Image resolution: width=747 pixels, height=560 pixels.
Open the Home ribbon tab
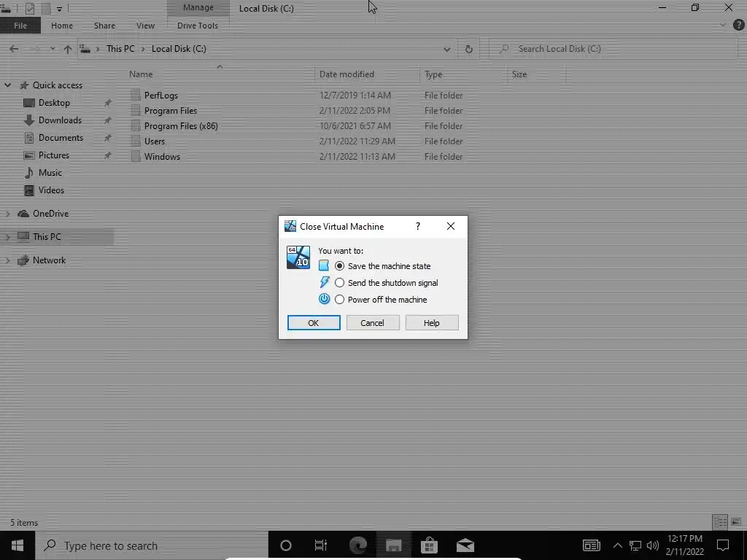coord(62,26)
